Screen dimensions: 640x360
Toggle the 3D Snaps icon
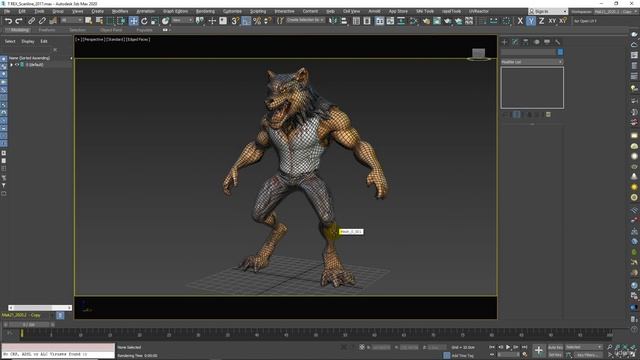coord(235,21)
